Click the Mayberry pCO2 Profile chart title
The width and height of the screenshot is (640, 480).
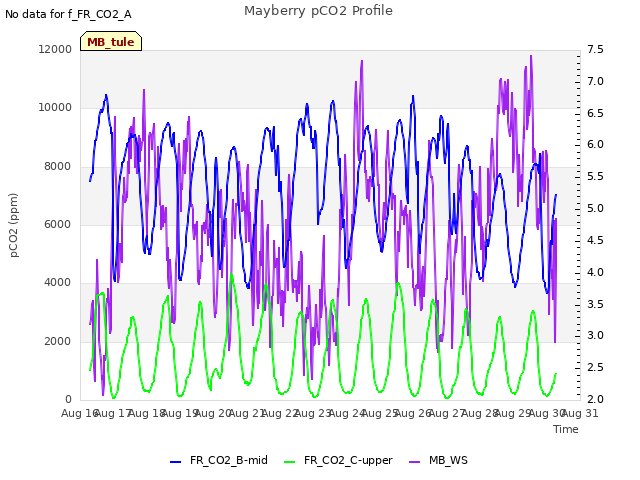[x=318, y=11]
